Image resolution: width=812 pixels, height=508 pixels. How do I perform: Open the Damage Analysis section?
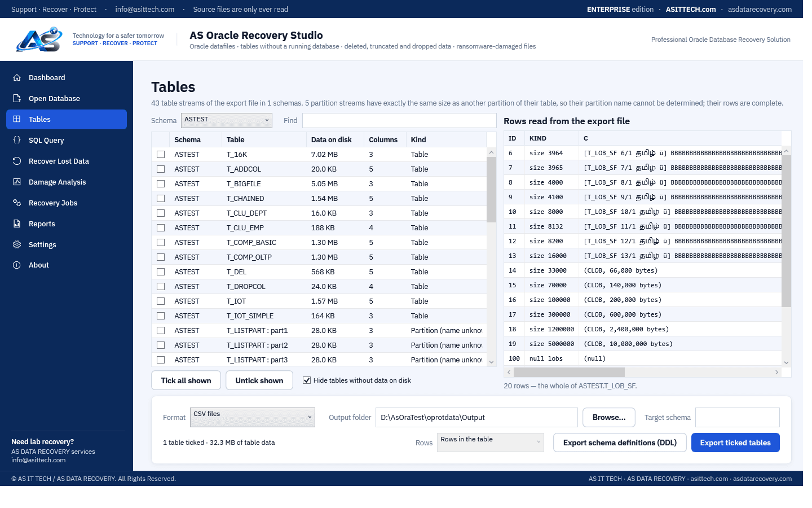point(67,182)
